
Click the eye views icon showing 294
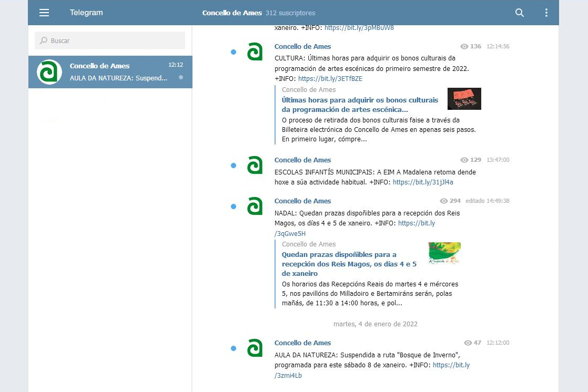point(443,201)
